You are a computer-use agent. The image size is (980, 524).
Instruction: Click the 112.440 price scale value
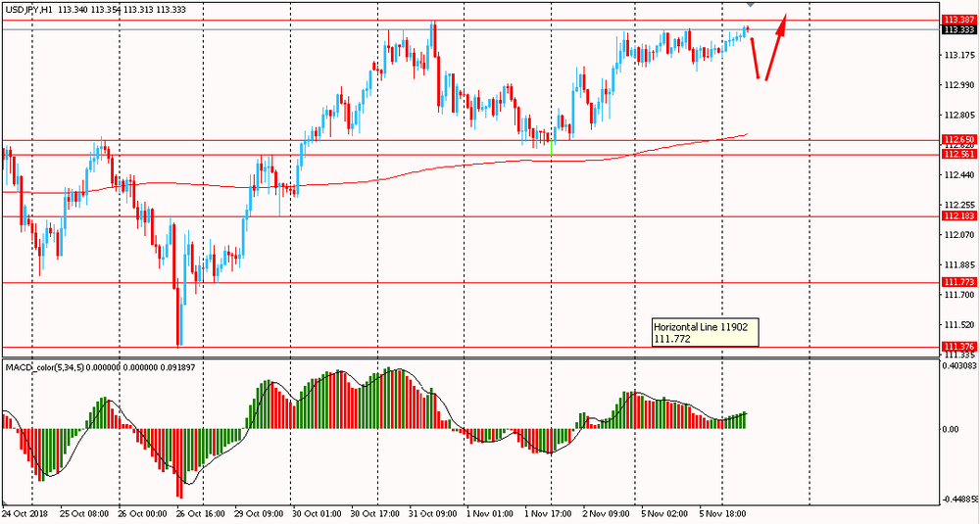pyautogui.click(x=958, y=175)
